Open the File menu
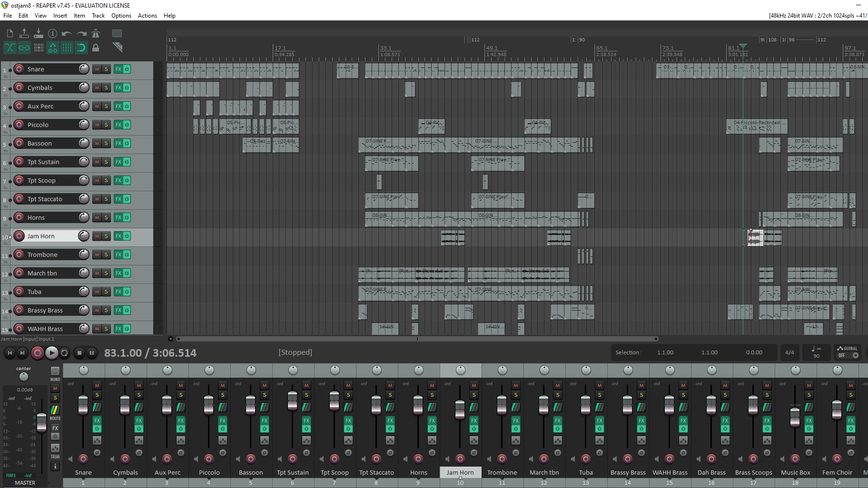This screenshot has width=868, height=488. tap(8, 16)
